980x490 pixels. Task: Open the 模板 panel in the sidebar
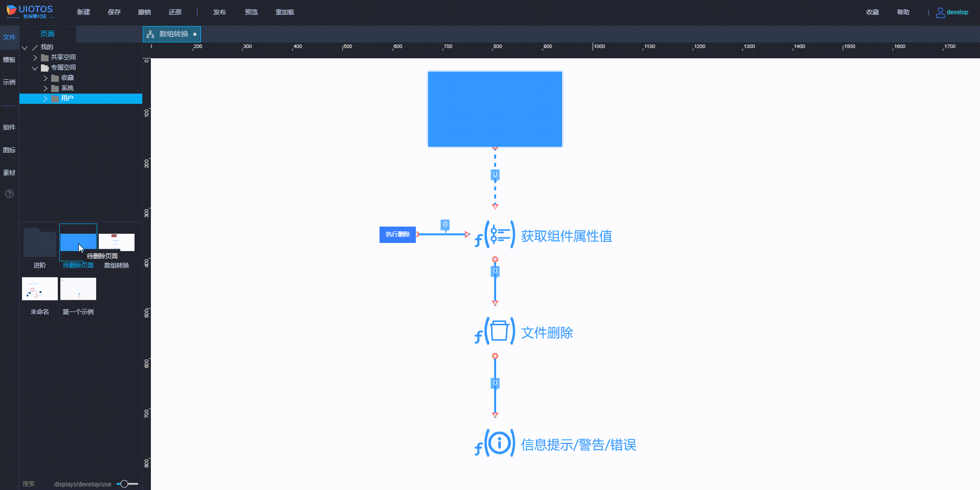(x=9, y=59)
